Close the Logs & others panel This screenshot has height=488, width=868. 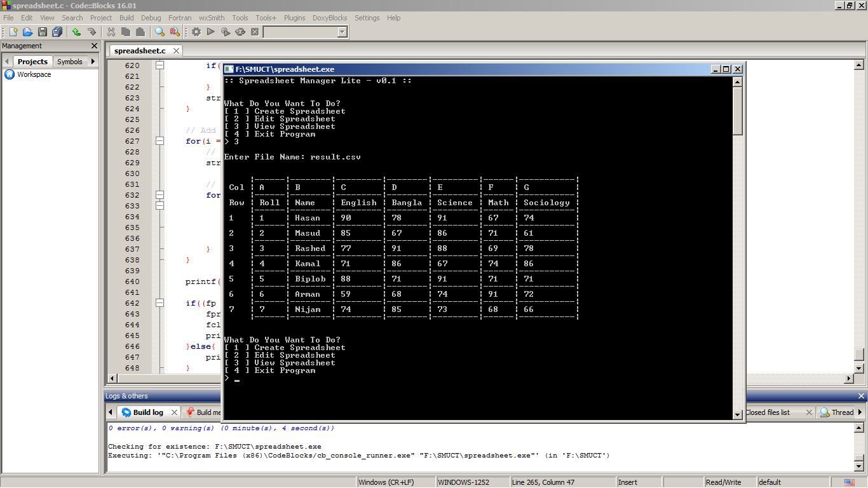[x=861, y=396]
